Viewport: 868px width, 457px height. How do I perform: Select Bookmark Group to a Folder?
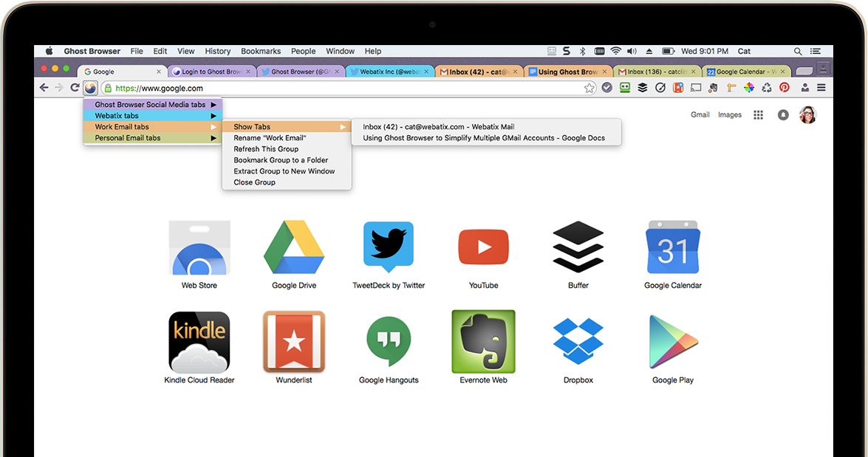point(281,160)
